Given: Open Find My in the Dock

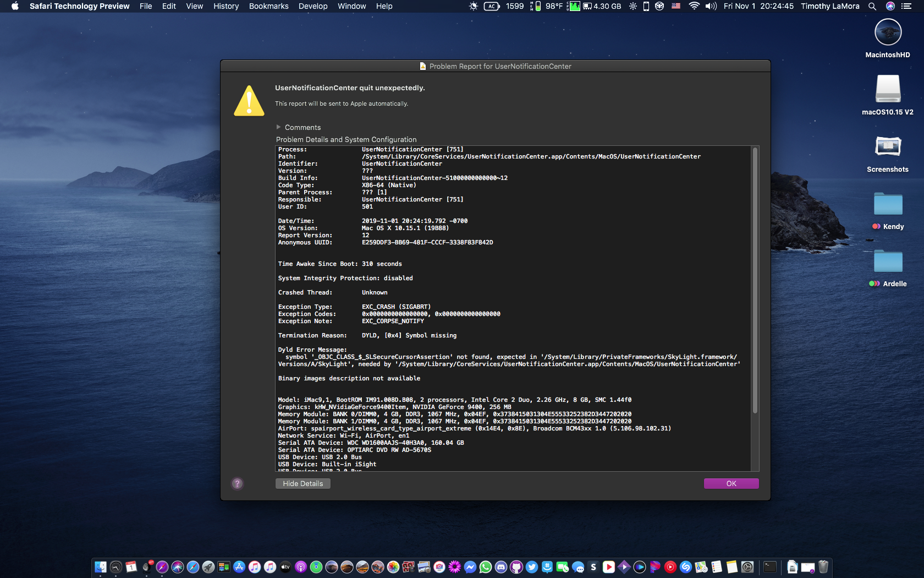Looking at the screenshot, I should pyautogui.click(x=316, y=567).
